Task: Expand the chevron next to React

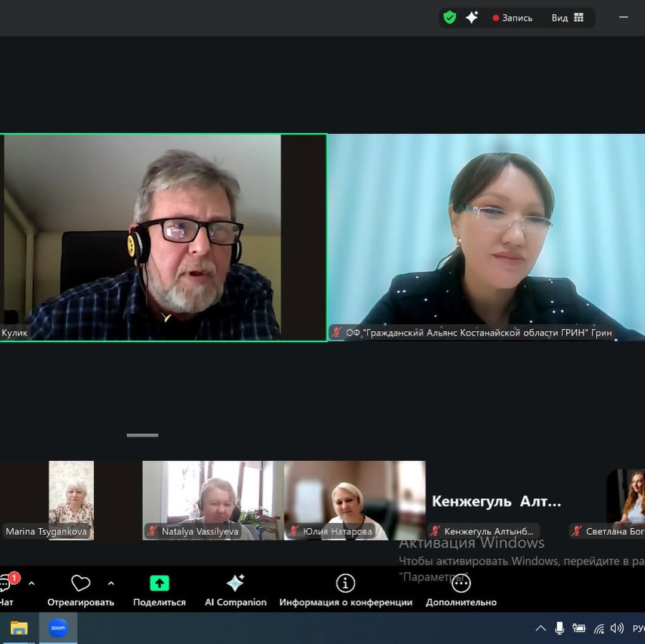Action: click(x=111, y=583)
